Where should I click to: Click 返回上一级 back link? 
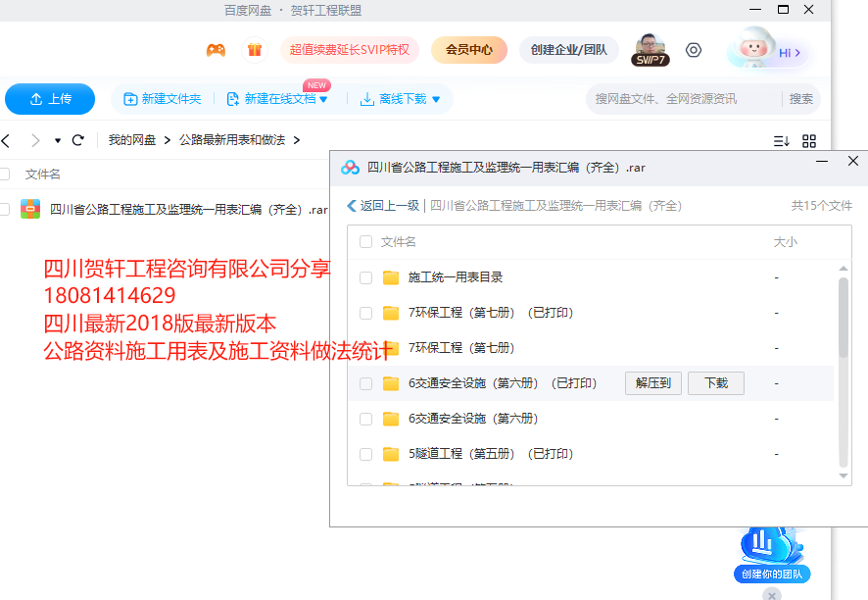[x=383, y=206]
